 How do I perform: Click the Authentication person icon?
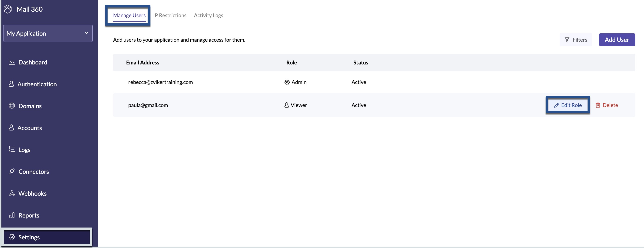[11, 84]
